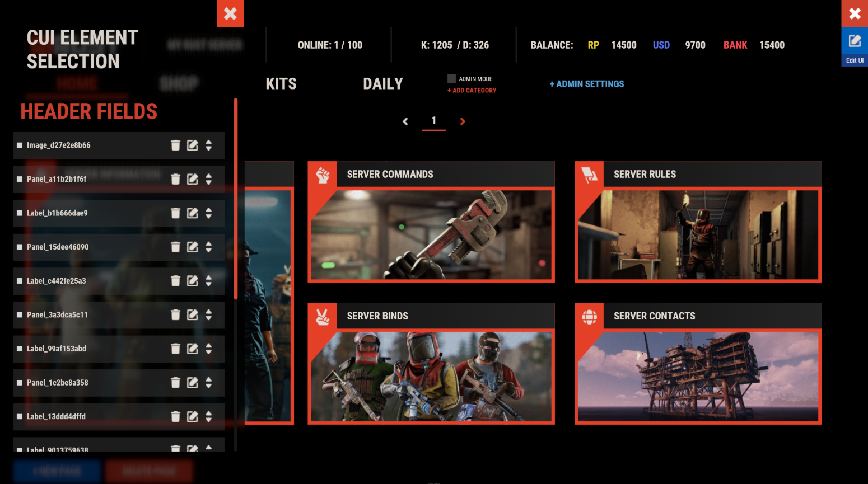Screen dimensions: 868x484
Task: Click trash icon for Label_b1b666dae9
Action: [x=175, y=213]
